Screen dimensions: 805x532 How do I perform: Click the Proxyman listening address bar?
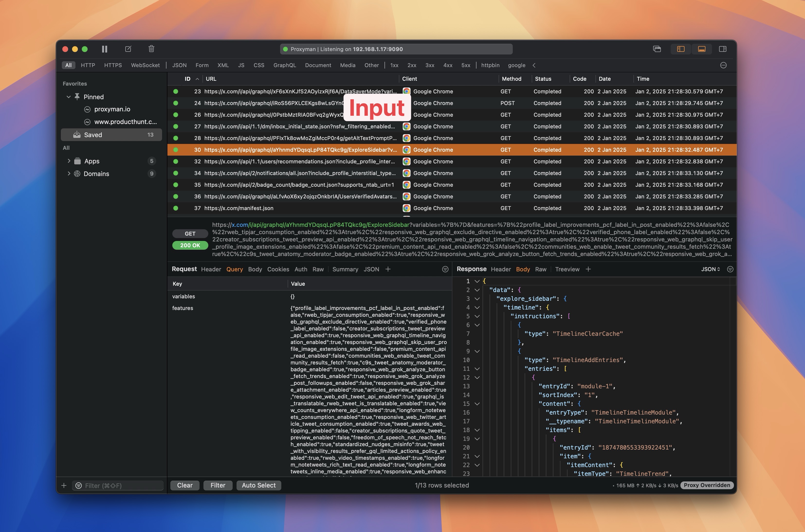tap(396, 49)
